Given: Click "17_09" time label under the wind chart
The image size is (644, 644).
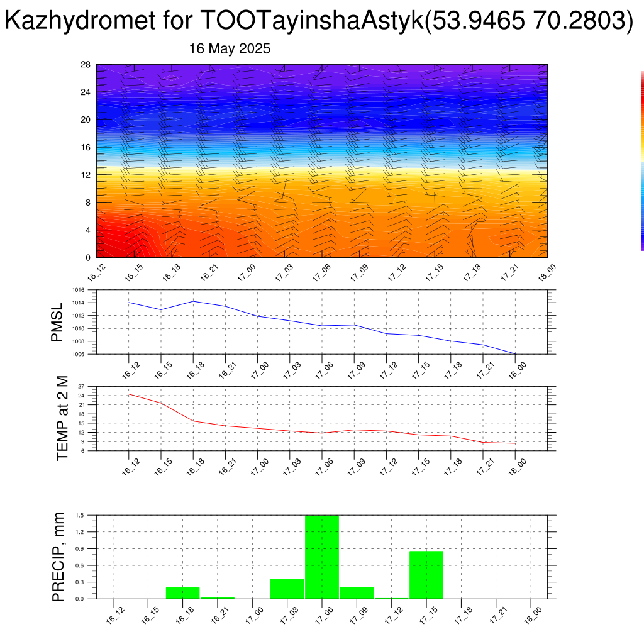Looking at the screenshot, I should pyautogui.click(x=359, y=273).
